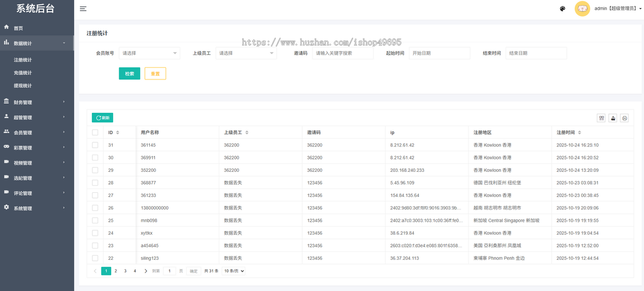Toggle the select-all checkbox in table header
This screenshot has width=644, height=291.
click(x=95, y=132)
